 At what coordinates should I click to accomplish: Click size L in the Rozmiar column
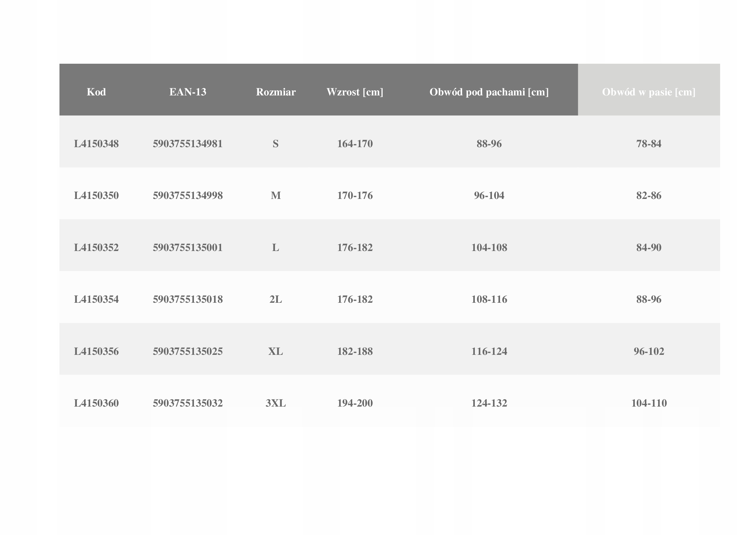[276, 247]
